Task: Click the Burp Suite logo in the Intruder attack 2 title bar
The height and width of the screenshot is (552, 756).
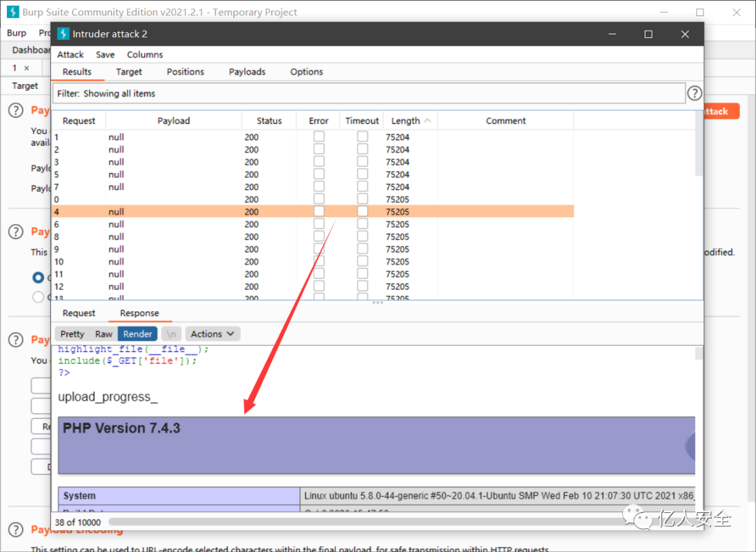Action: [x=63, y=34]
